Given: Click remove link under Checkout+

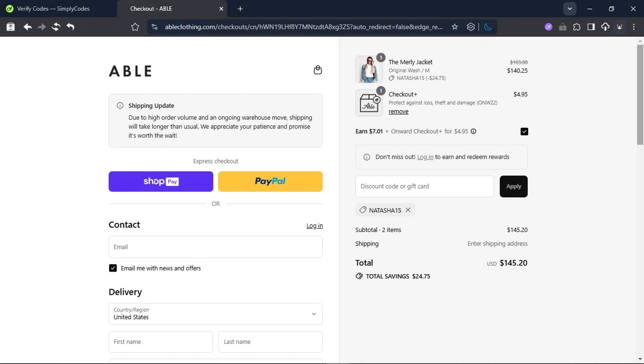Looking at the screenshot, I should pos(398,111).
